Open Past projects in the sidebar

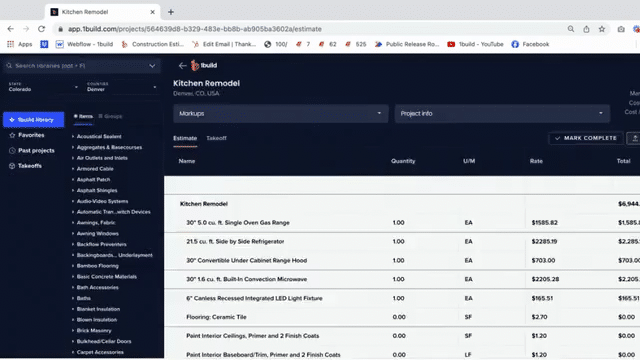coord(32,151)
